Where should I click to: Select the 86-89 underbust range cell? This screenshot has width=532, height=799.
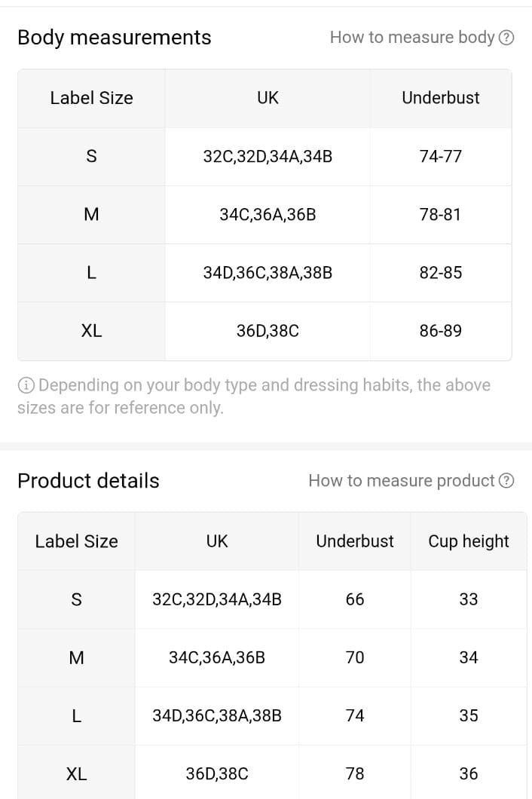tap(441, 331)
